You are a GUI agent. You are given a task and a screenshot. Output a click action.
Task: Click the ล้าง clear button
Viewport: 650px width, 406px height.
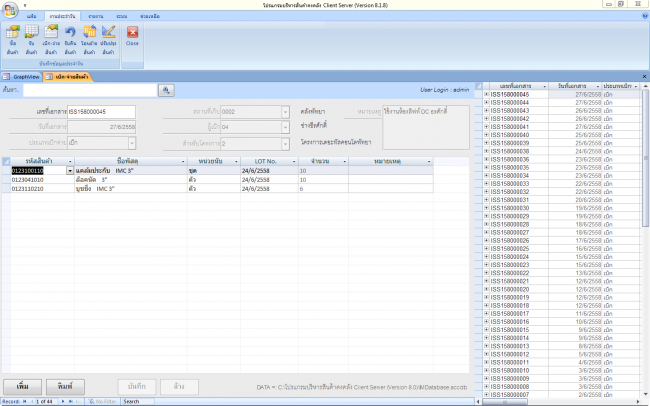pos(179,387)
